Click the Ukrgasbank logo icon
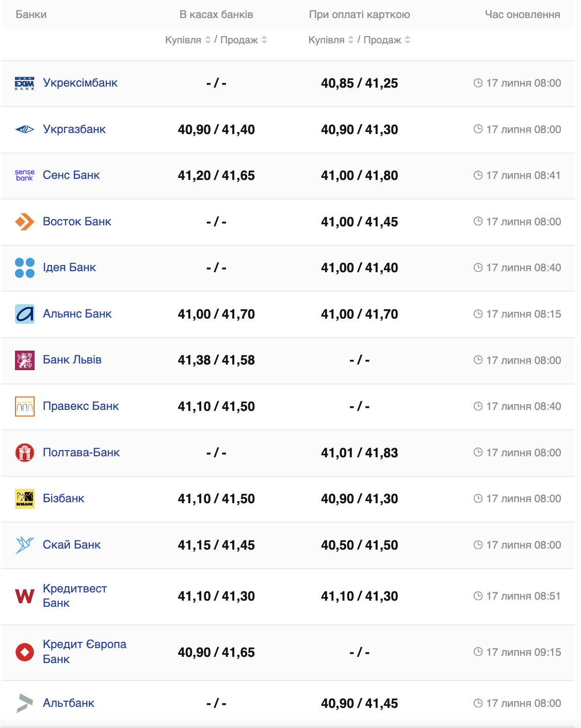 tap(25, 129)
